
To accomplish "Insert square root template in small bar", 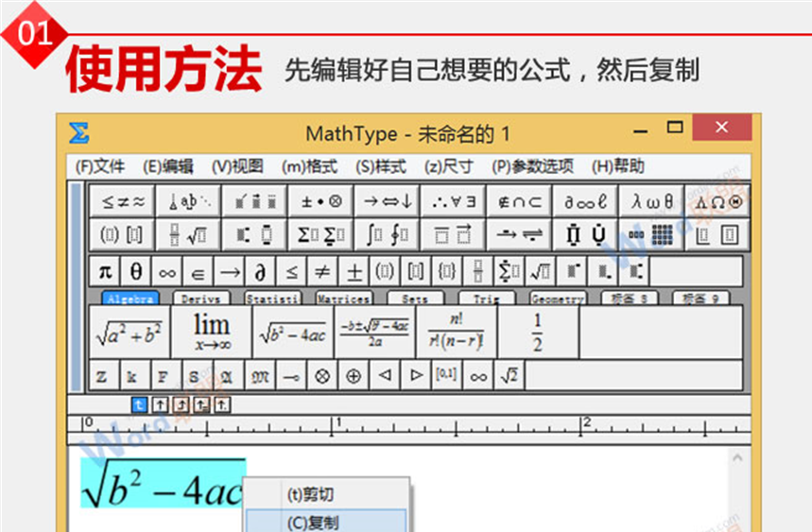I will pos(541,271).
